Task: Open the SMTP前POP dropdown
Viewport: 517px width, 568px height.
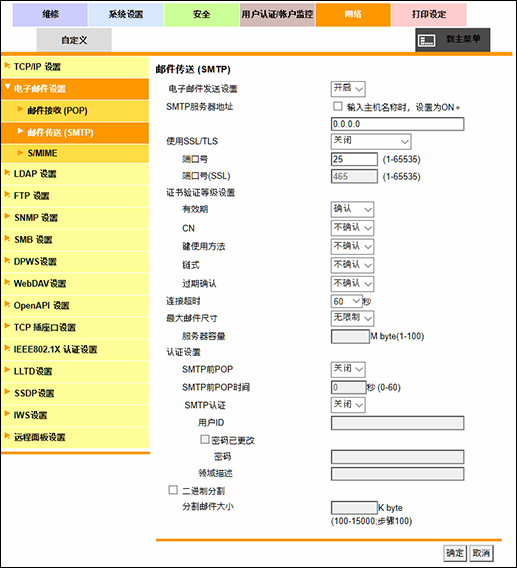Action: [348, 369]
